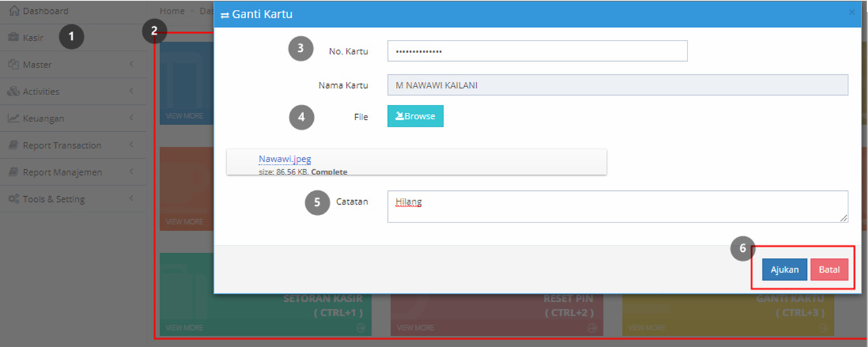The width and height of the screenshot is (868, 347).
Task: Click the Ajukan submit button
Action: (785, 270)
